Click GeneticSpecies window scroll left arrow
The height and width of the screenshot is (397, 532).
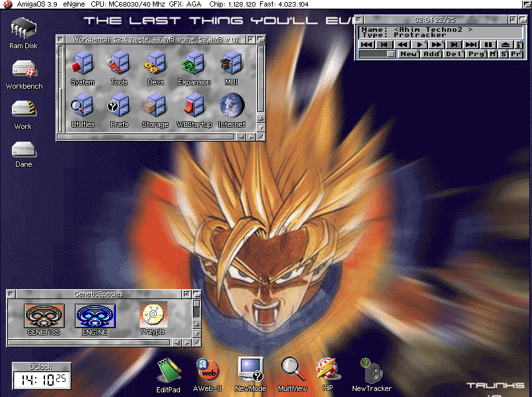[177, 343]
